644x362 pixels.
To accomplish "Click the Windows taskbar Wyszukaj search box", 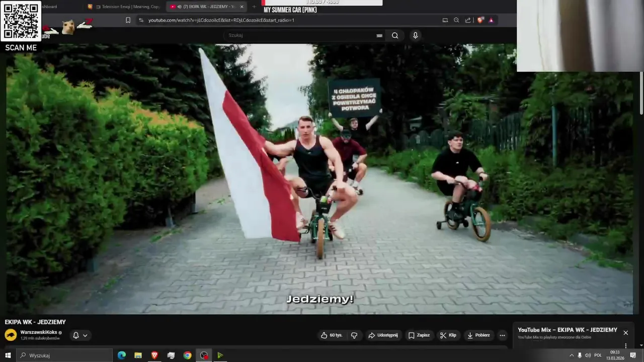I will coord(64,355).
